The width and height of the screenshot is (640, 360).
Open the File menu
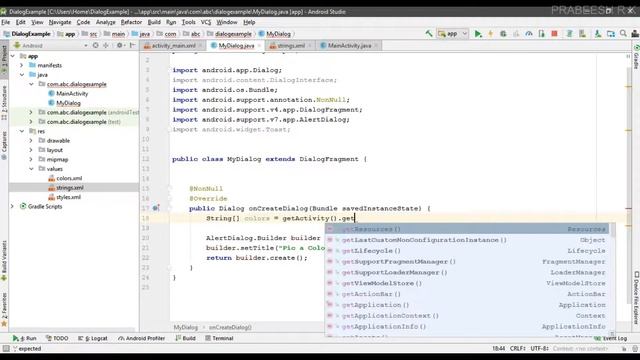6,22
